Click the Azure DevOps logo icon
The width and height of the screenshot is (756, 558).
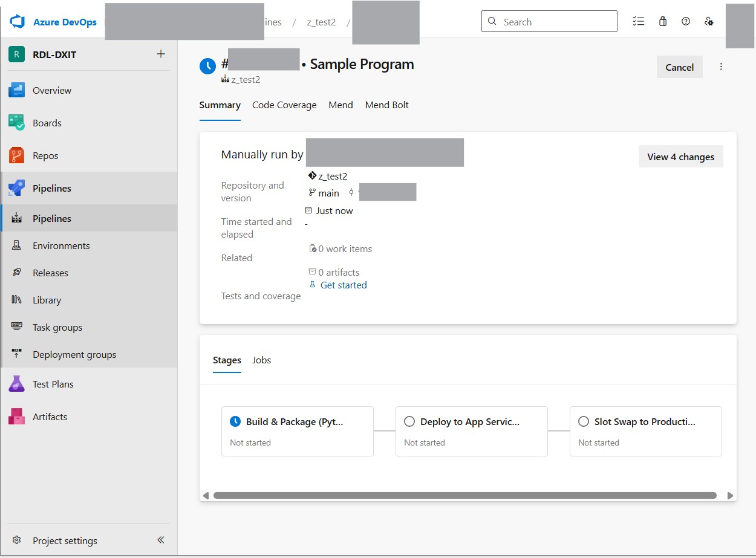(x=17, y=22)
